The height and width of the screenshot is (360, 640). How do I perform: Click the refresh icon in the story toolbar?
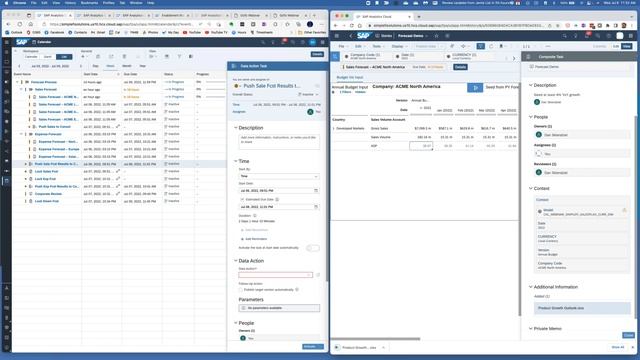pyautogui.click(x=491, y=47)
